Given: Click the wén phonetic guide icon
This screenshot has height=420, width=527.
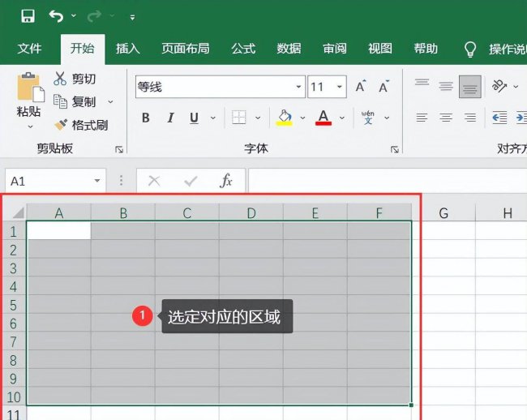Looking at the screenshot, I should (x=368, y=118).
